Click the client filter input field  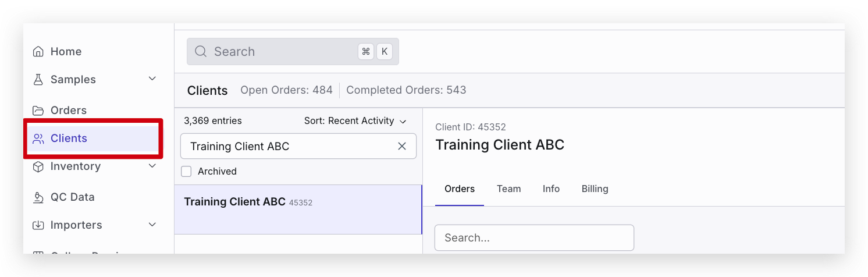(298, 146)
